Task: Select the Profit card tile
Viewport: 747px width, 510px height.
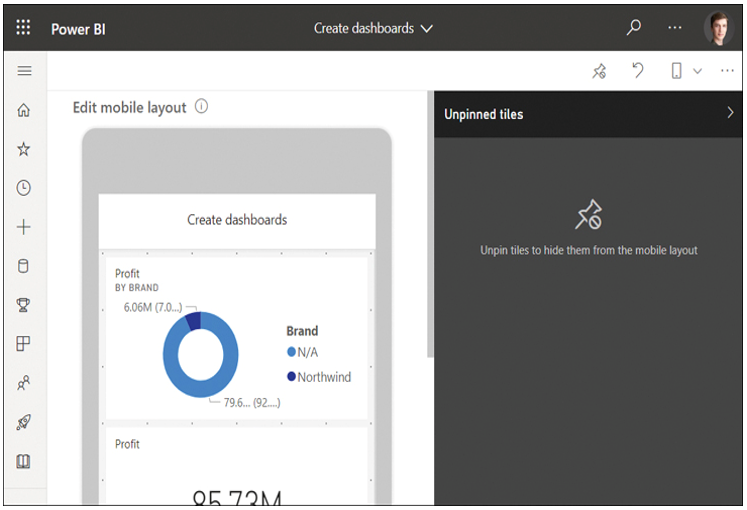Action: pyautogui.click(x=237, y=465)
